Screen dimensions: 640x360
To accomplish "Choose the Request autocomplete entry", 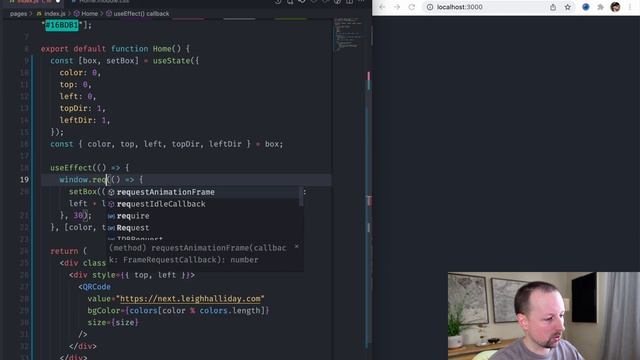I will tap(204, 227).
